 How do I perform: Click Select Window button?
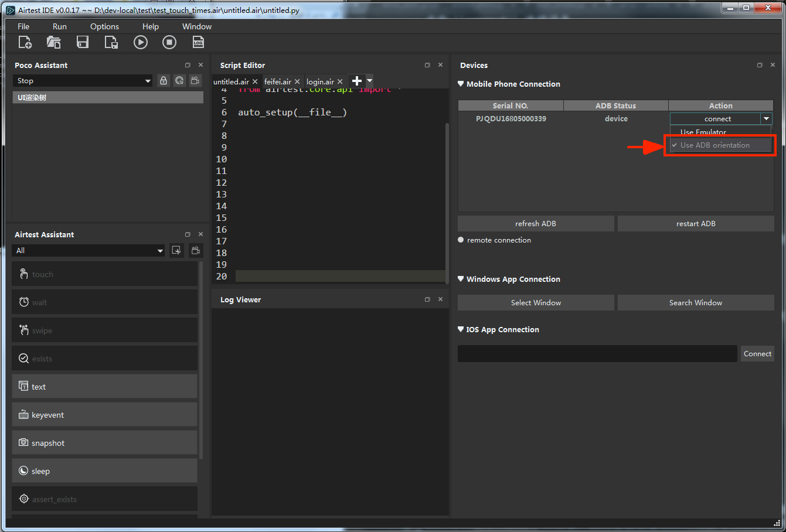tap(536, 302)
